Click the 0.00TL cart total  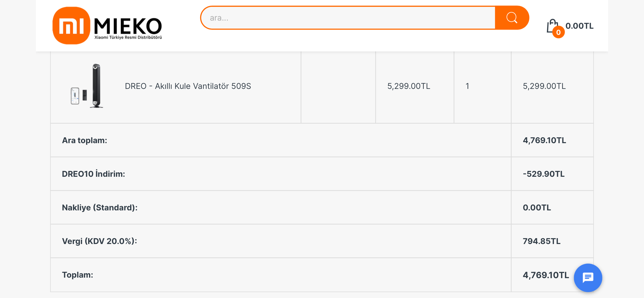(579, 26)
